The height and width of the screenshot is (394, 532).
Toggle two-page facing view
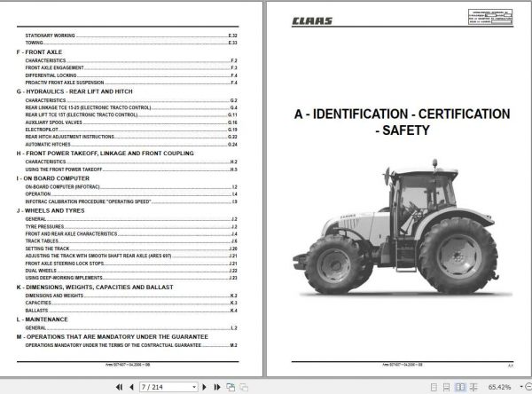(459, 387)
